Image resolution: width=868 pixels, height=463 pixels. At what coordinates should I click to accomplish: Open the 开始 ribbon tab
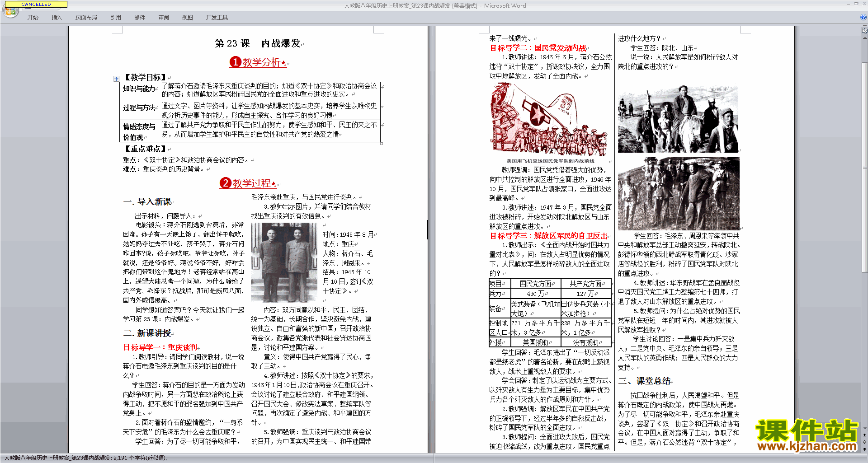click(33, 17)
